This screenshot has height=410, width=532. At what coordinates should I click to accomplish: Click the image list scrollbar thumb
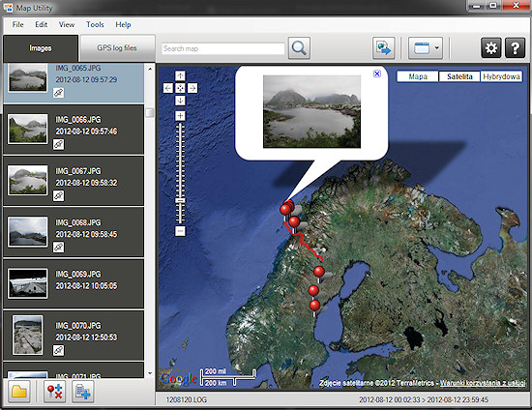coord(150,112)
